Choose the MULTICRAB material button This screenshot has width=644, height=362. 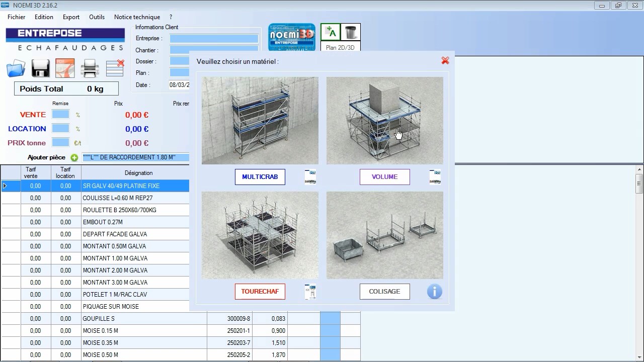click(x=260, y=177)
